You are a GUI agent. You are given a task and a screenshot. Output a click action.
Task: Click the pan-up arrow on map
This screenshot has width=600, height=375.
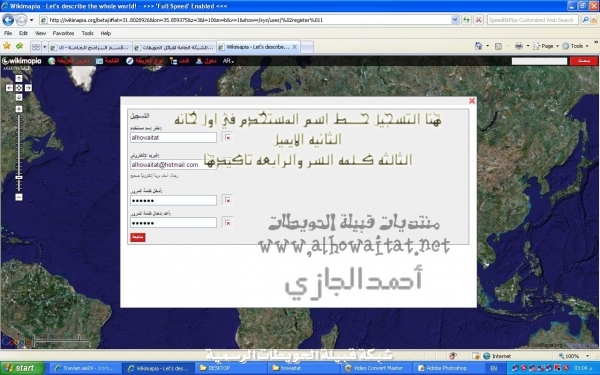(x=19, y=78)
